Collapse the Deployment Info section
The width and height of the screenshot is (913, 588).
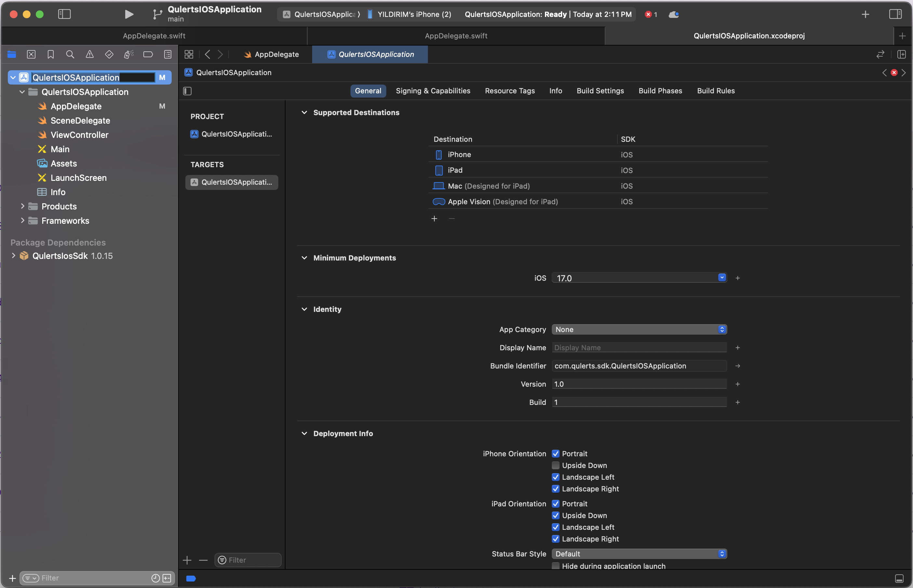point(304,434)
